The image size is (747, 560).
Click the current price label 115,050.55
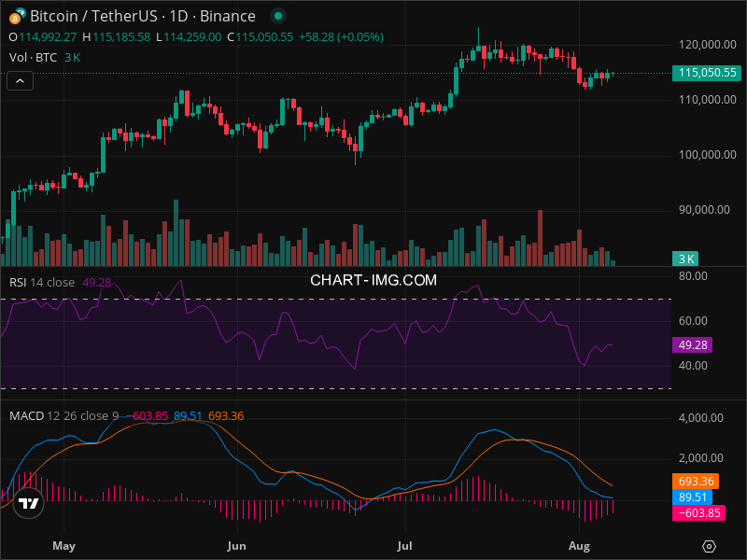(707, 73)
